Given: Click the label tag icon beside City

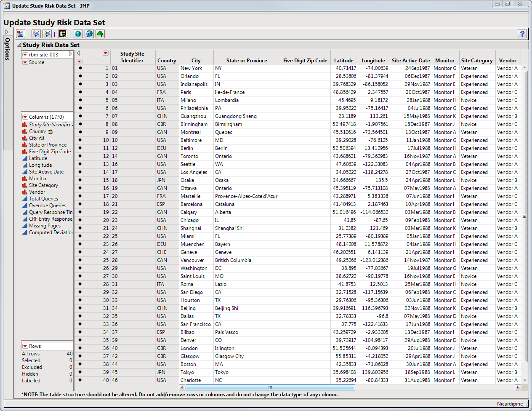Looking at the screenshot, I should [42, 138].
